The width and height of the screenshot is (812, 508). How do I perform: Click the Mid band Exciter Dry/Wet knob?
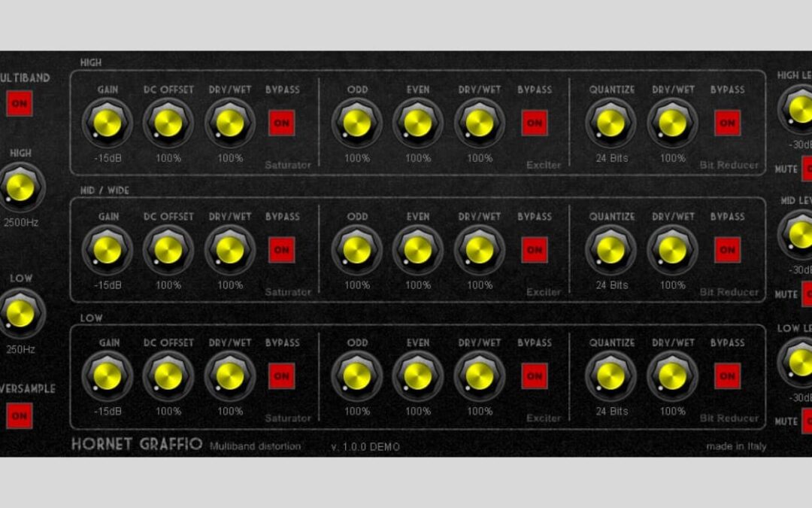480,251
